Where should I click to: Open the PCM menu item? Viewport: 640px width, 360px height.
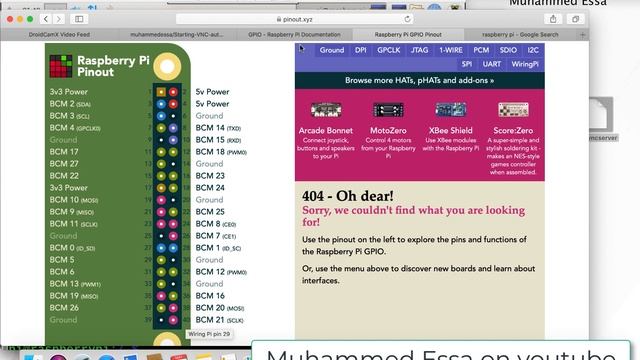coord(481,50)
